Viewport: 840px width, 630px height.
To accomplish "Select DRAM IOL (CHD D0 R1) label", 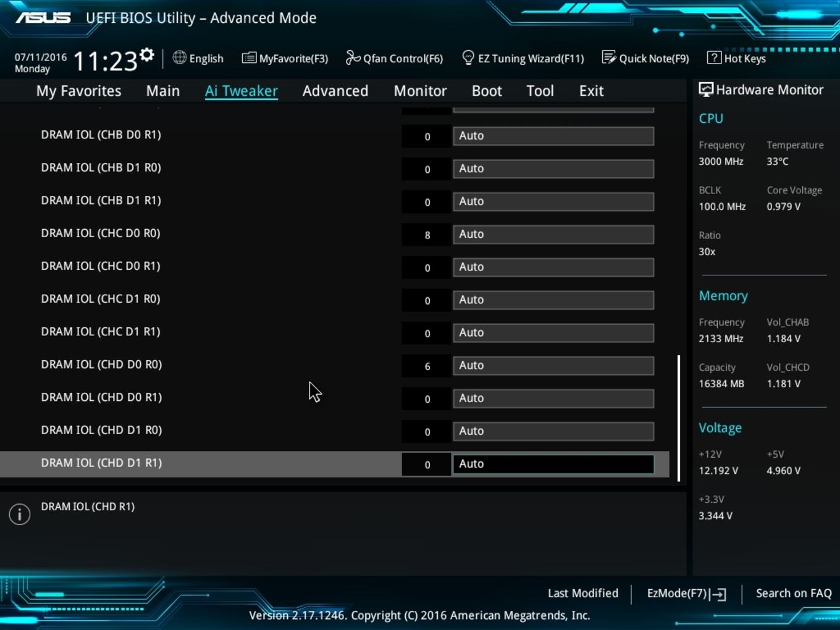I will [x=101, y=397].
